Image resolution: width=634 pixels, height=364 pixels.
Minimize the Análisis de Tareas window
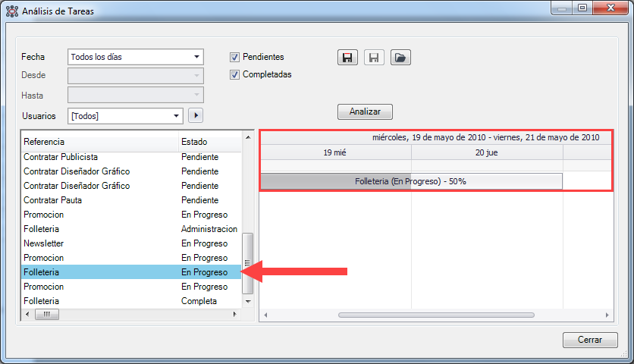tap(562, 8)
